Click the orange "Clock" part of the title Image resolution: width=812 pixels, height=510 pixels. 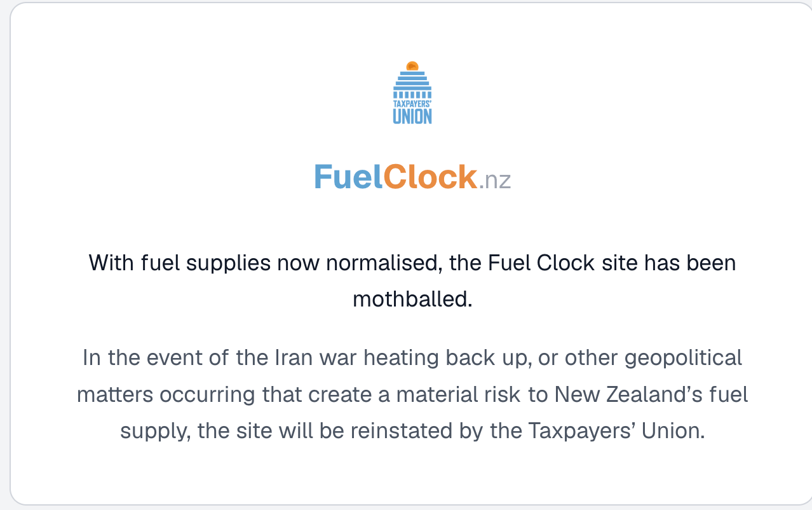[x=430, y=177]
